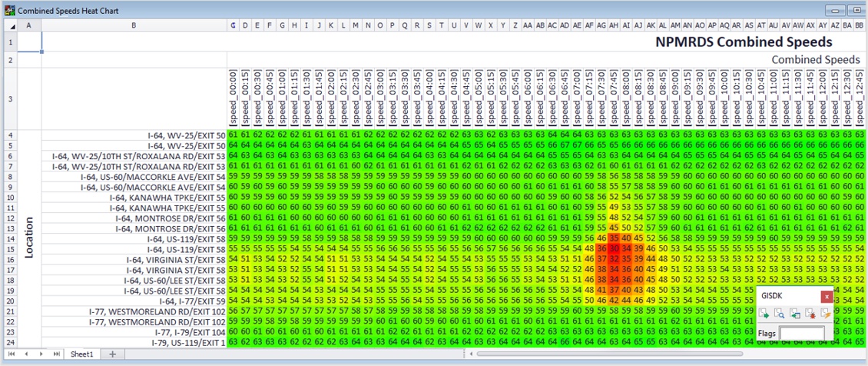Click the [speed_07:45] column heading
The height and width of the screenshot is (366, 868).
[613, 99]
